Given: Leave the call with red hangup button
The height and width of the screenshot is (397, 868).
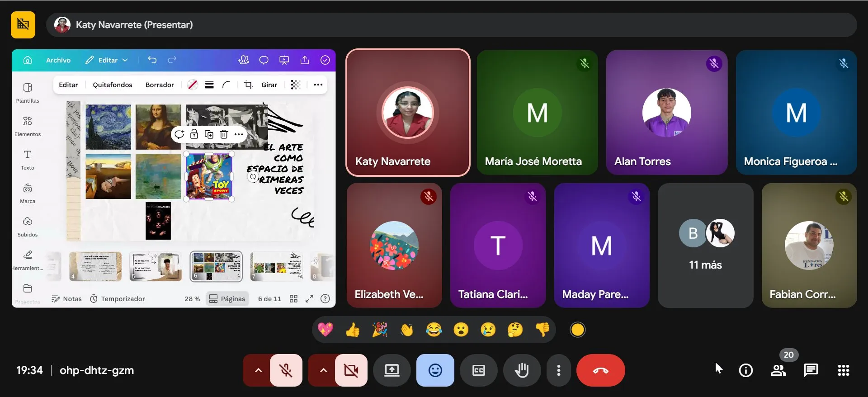Looking at the screenshot, I should pos(600,370).
